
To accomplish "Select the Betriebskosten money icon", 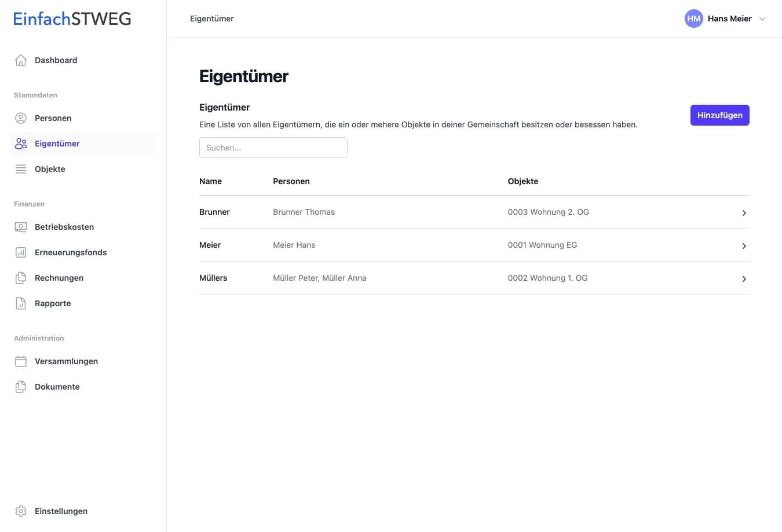I will pos(21,227).
